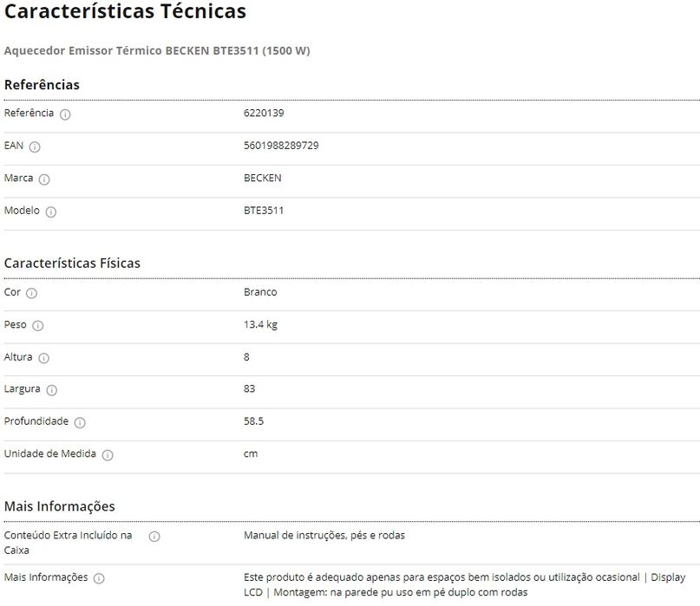Image resolution: width=700 pixels, height=606 pixels.
Task: Click the Mais Informações section heading
Action: (59, 506)
